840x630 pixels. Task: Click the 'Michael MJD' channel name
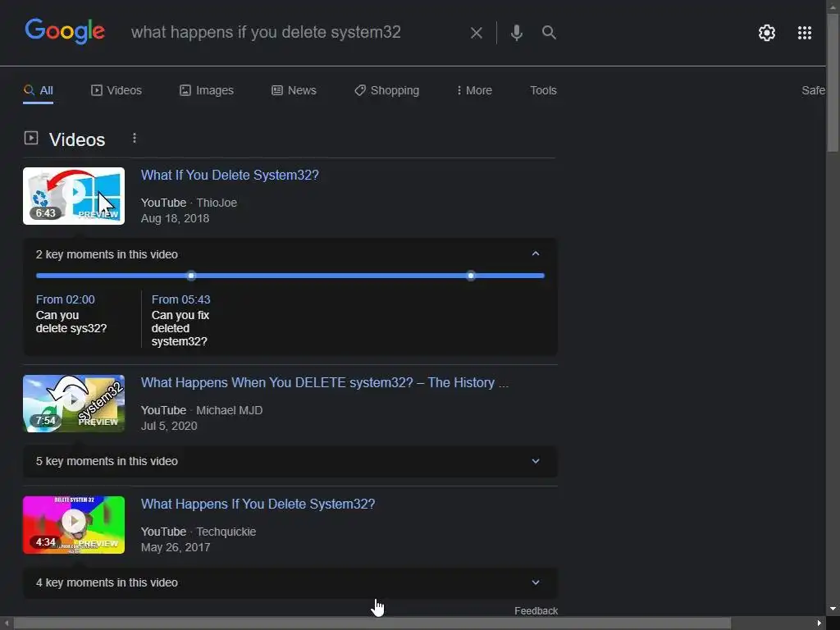pos(230,410)
